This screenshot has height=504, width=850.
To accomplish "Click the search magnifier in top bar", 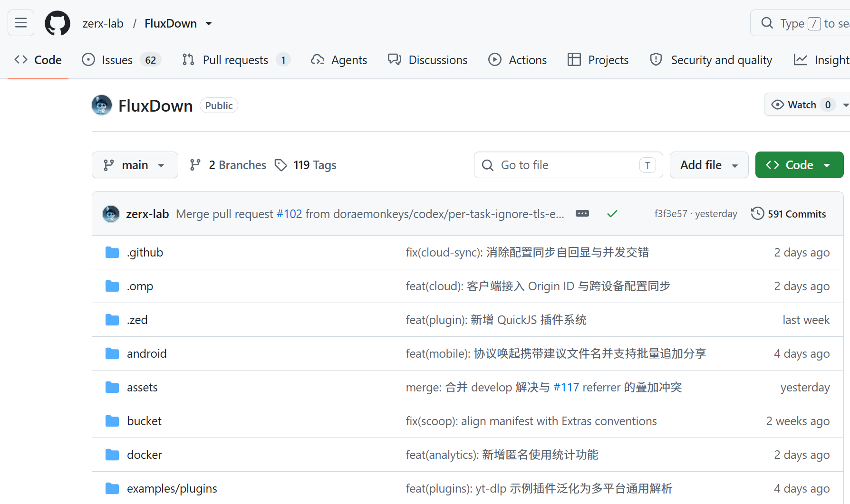I will (x=767, y=23).
